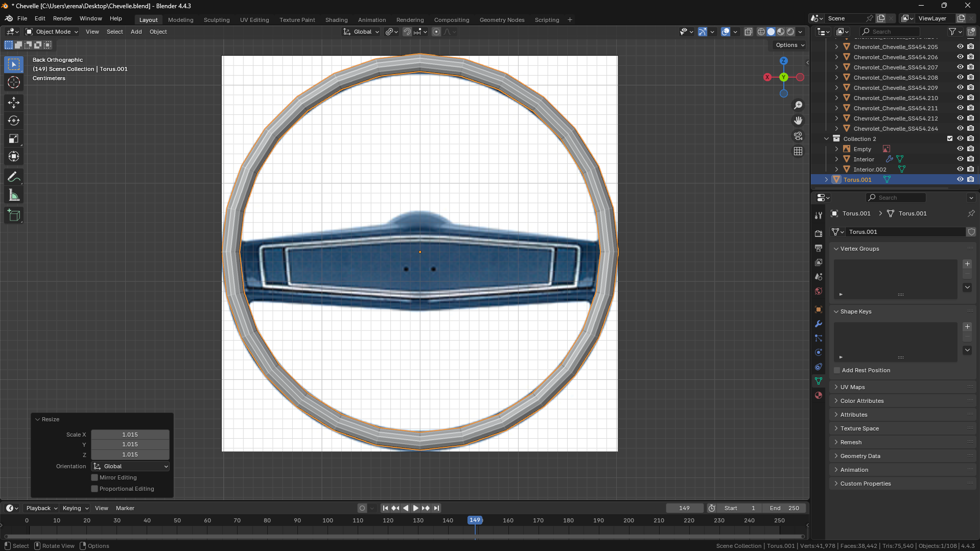Hide Interior.002 via its eye icon
Image resolution: width=980 pixels, height=551 pixels.
[x=960, y=169]
